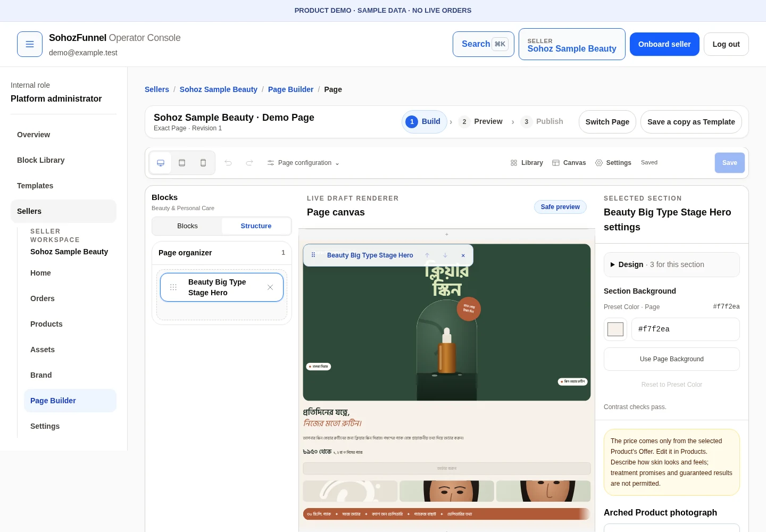Screen dimensions: 766x532
Task: Show the Canvas panel from the toolbar
Action: pos(569,163)
